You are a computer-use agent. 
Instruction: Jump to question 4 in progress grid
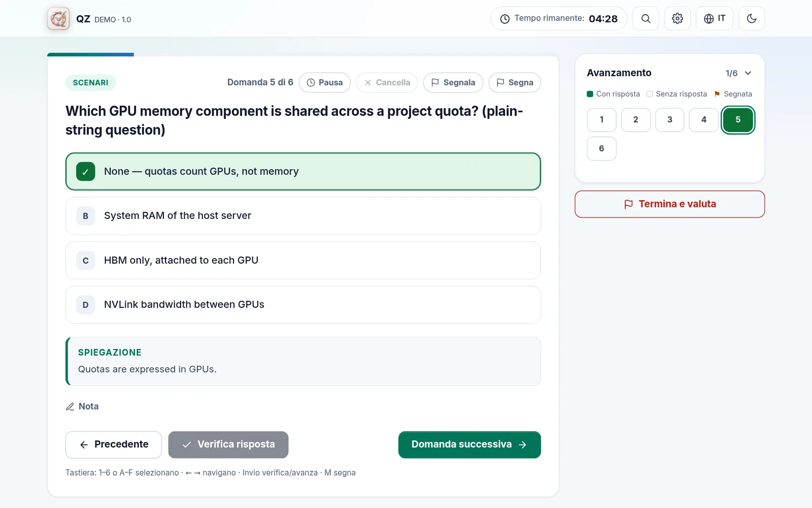704,120
